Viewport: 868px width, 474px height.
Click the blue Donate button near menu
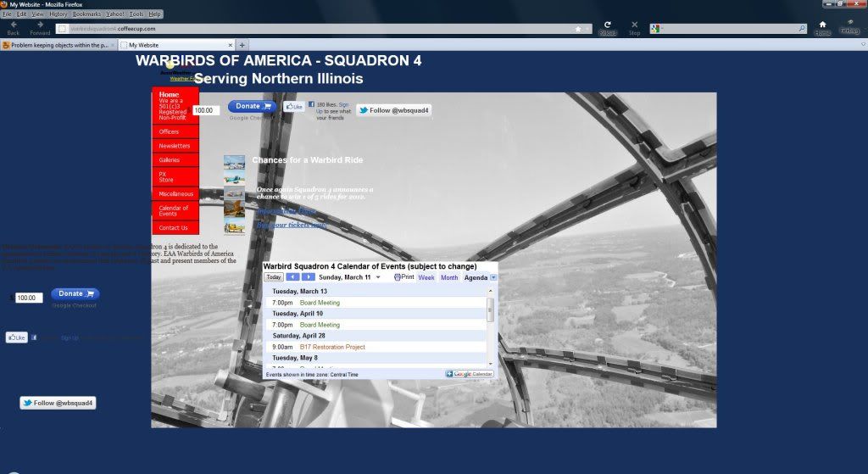pos(252,106)
